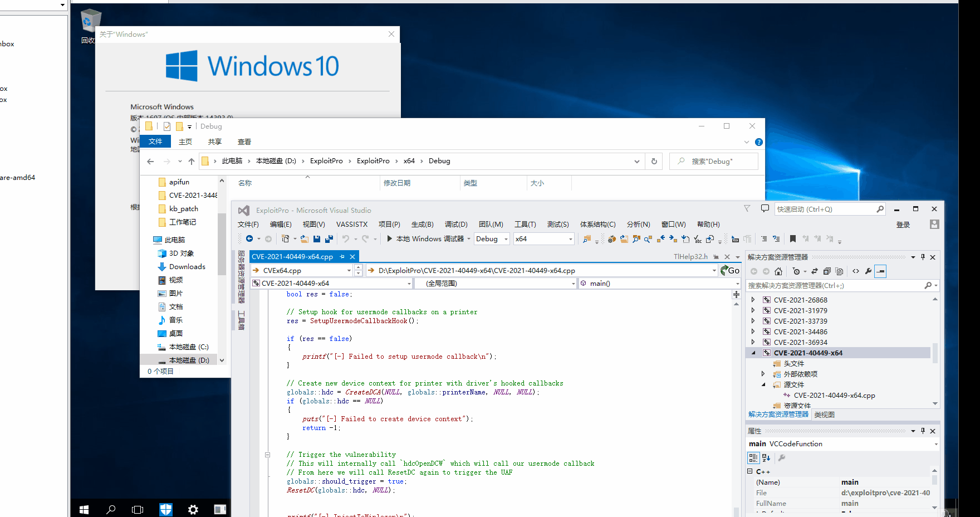Click the New Project icon in Visual Studio toolbar
The height and width of the screenshot is (517, 980).
click(x=286, y=239)
